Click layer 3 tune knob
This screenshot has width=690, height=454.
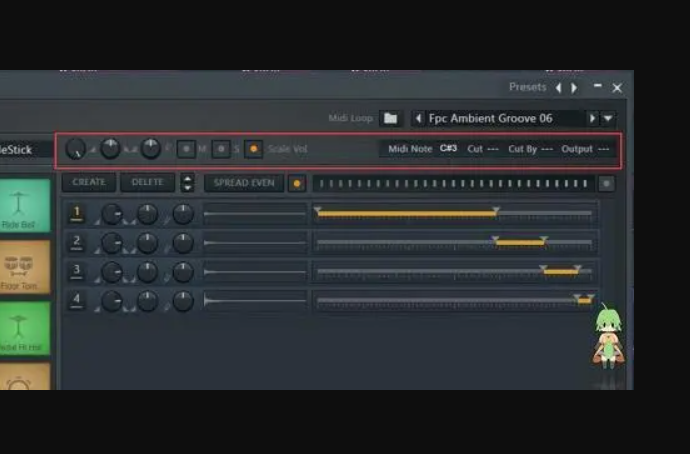point(183,272)
